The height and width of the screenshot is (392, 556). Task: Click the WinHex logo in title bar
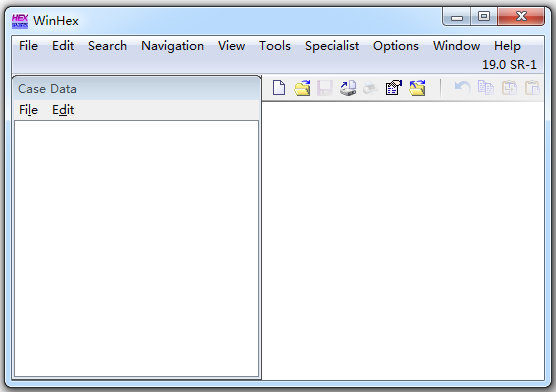[20, 21]
